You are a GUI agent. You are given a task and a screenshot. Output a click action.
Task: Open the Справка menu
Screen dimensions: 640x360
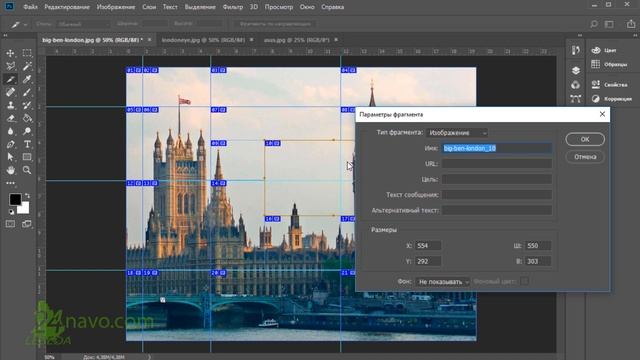tap(333, 7)
